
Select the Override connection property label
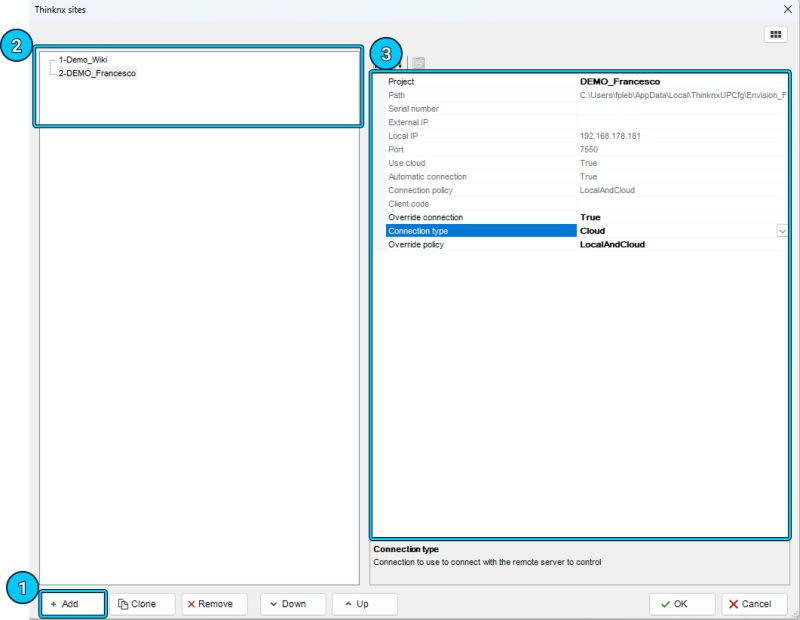(x=426, y=217)
